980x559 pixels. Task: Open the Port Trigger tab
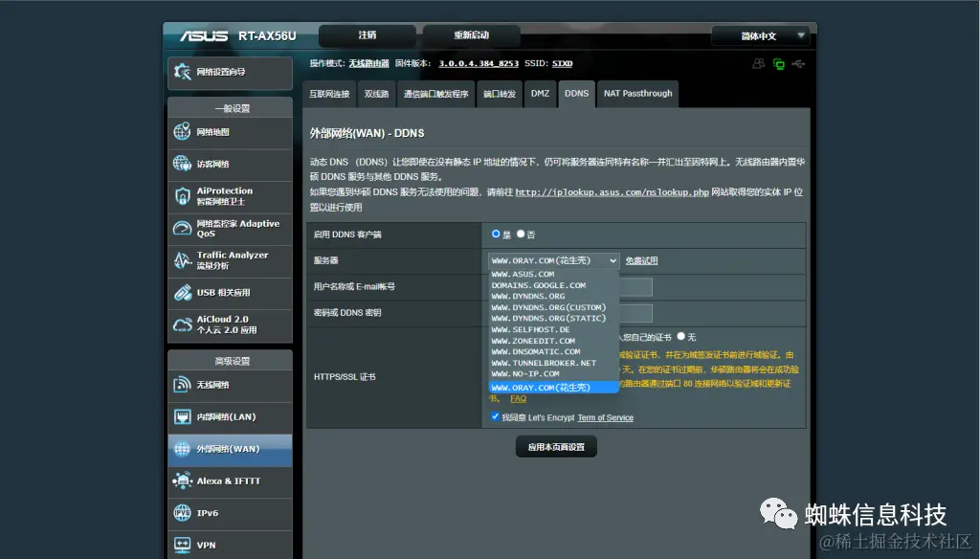[x=436, y=94]
